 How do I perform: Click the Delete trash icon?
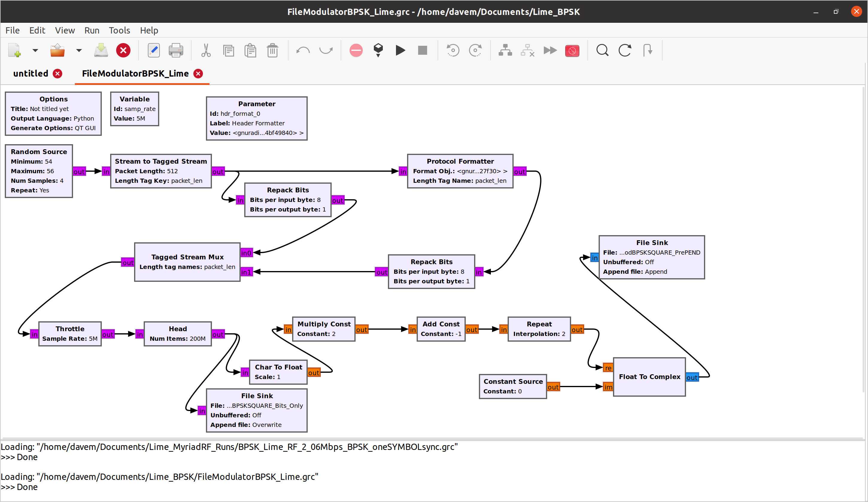[x=272, y=51]
